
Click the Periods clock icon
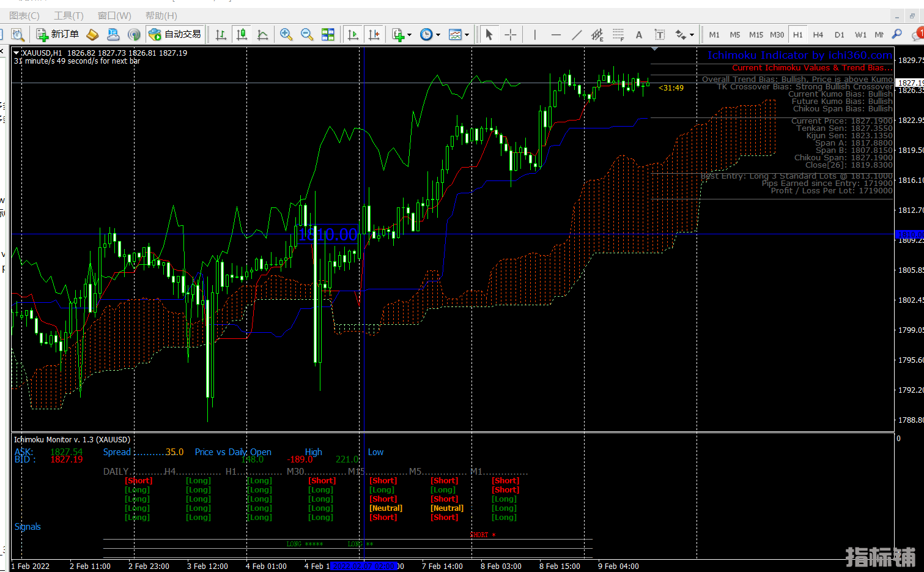point(426,34)
